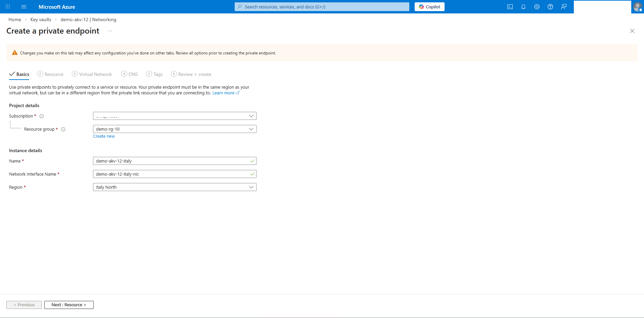Switch to the Review + create tab
Image resolution: width=644 pixels, height=318 pixels.
pos(194,74)
